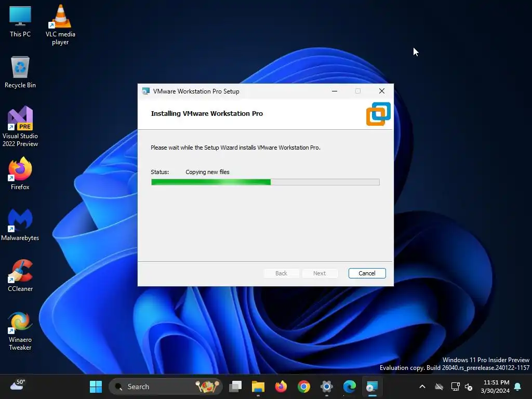The image size is (532, 399).
Task: Select the CCleaner desktop shortcut
Action: [x=20, y=275]
